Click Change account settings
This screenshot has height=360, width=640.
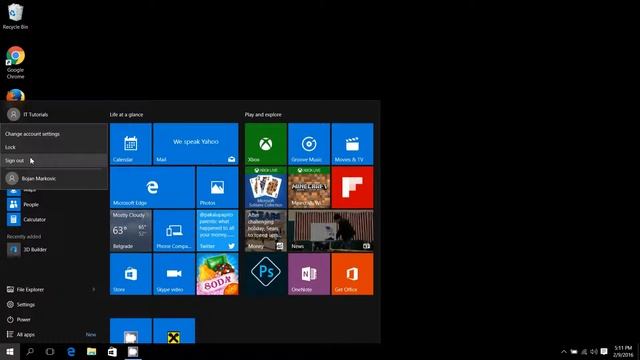coord(54,134)
